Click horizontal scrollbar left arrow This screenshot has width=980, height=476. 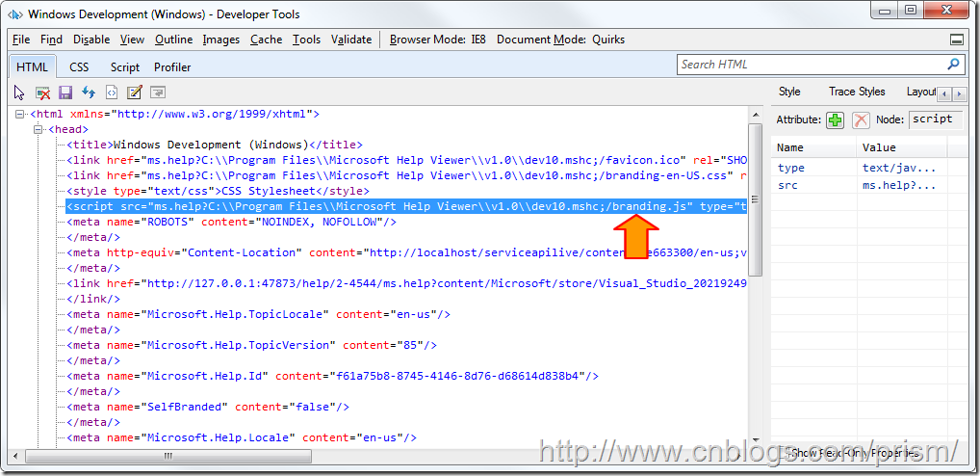click(15, 456)
